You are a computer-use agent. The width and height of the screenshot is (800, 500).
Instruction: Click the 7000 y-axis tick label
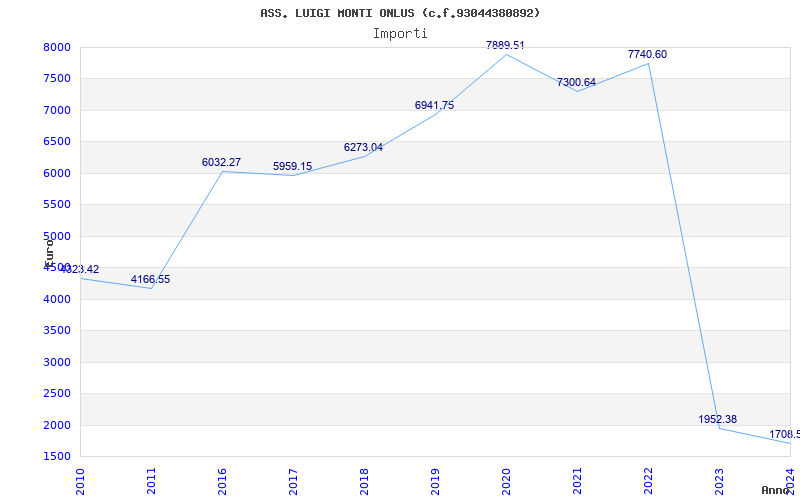pyautogui.click(x=57, y=110)
